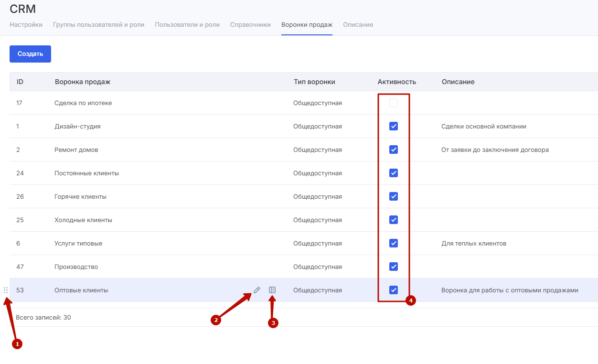Select the Дизайн-студия funnel row name
This screenshot has height=364, width=598.
(77, 127)
